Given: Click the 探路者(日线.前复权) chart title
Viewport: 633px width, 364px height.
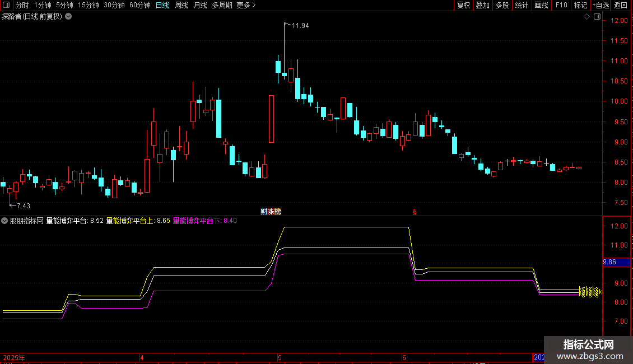Looking at the screenshot, I should pos(32,17).
